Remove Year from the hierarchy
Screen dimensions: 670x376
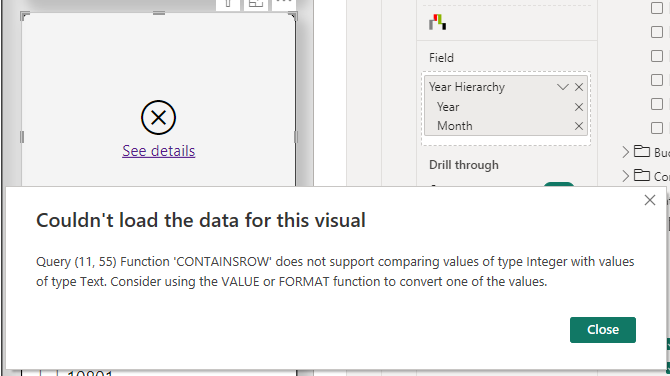pos(579,107)
